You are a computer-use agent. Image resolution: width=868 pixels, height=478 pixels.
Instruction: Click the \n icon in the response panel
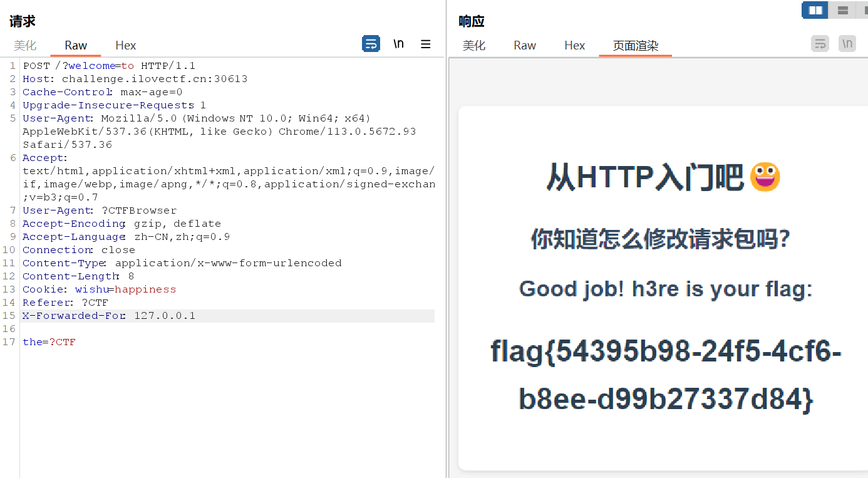click(847, 44)
